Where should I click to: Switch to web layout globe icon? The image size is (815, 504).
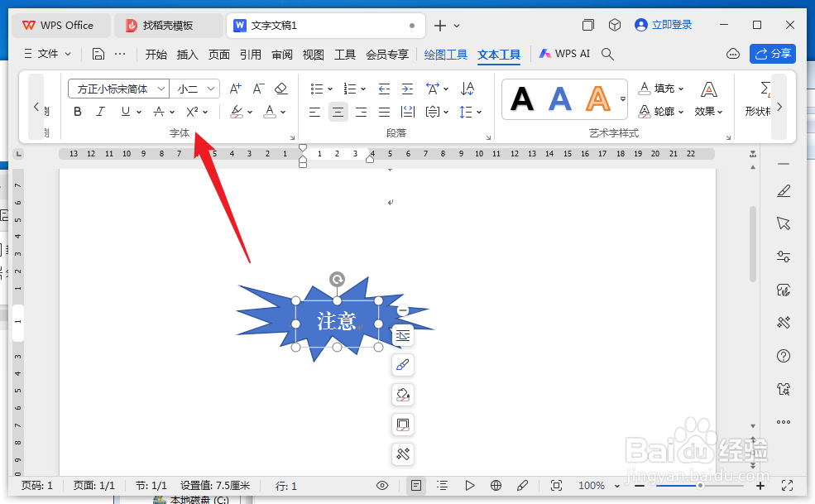496,485
